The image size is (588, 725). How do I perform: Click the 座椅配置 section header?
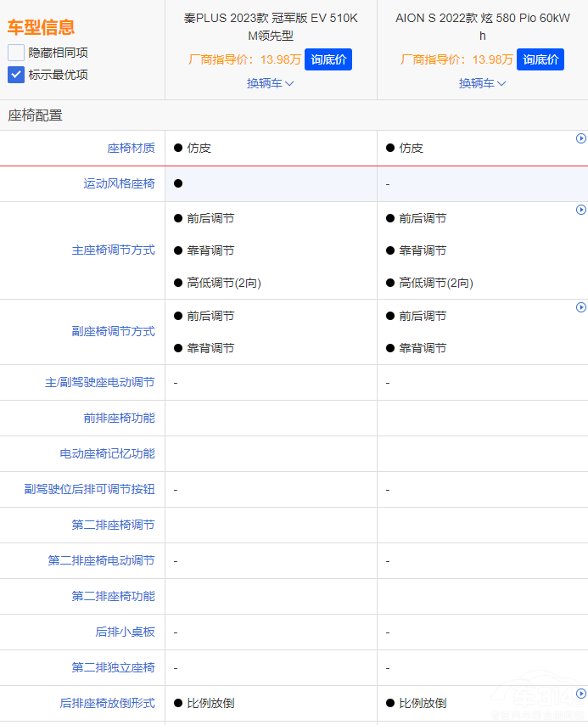coord(36,115)
